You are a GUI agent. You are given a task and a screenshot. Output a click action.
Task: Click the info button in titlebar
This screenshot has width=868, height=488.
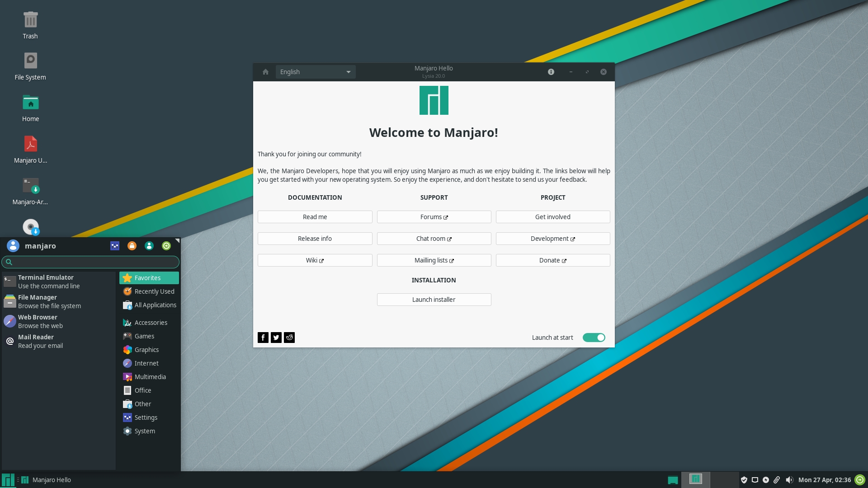551,71
